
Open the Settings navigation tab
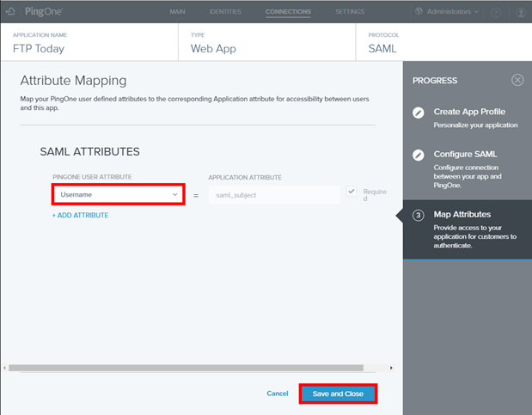pyautogui.click(x=350, y=12)
